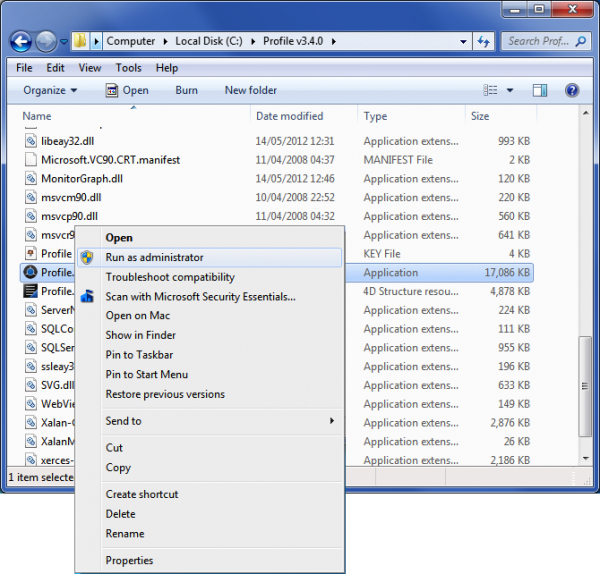Open the view options dropdown arrow
This screenshot has width=600, height=574.
tap(510, 90)
